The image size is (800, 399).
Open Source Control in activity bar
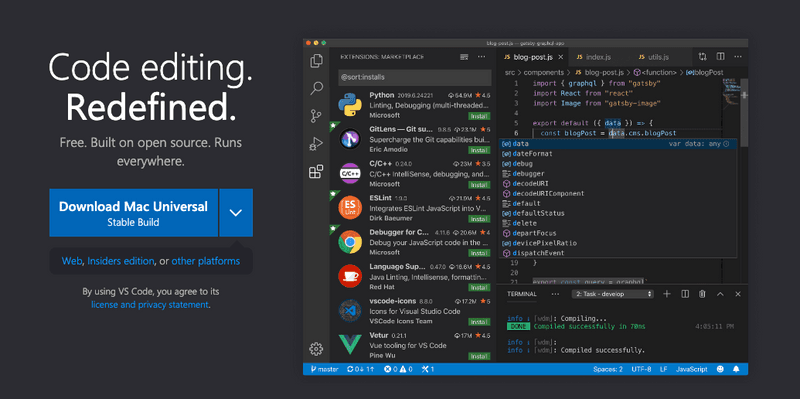[x=316, y=116]
